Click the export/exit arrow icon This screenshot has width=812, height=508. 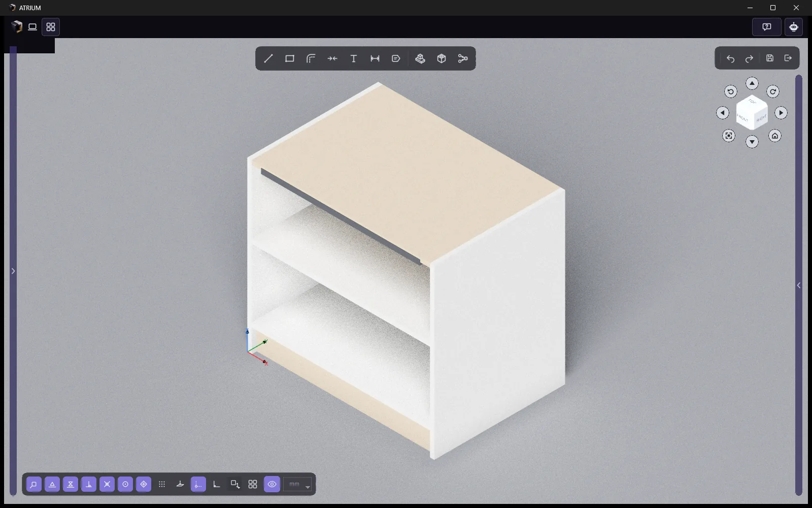788,58
